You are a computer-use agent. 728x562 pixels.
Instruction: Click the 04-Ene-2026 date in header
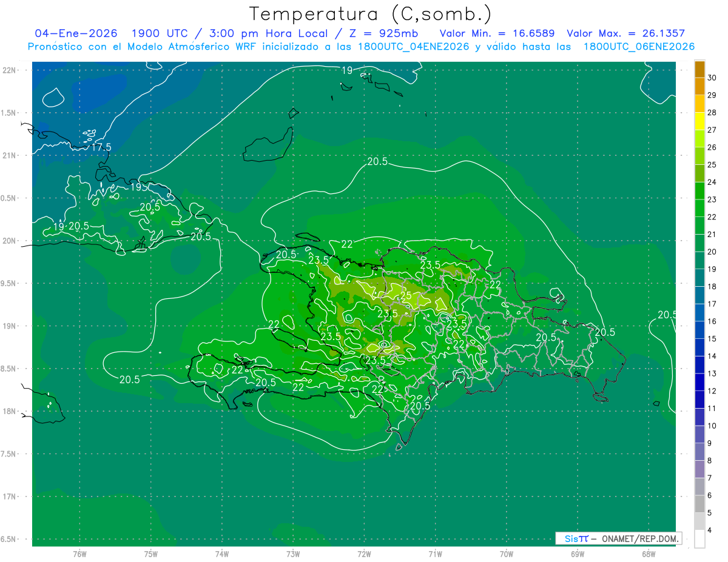coord(76,33)
